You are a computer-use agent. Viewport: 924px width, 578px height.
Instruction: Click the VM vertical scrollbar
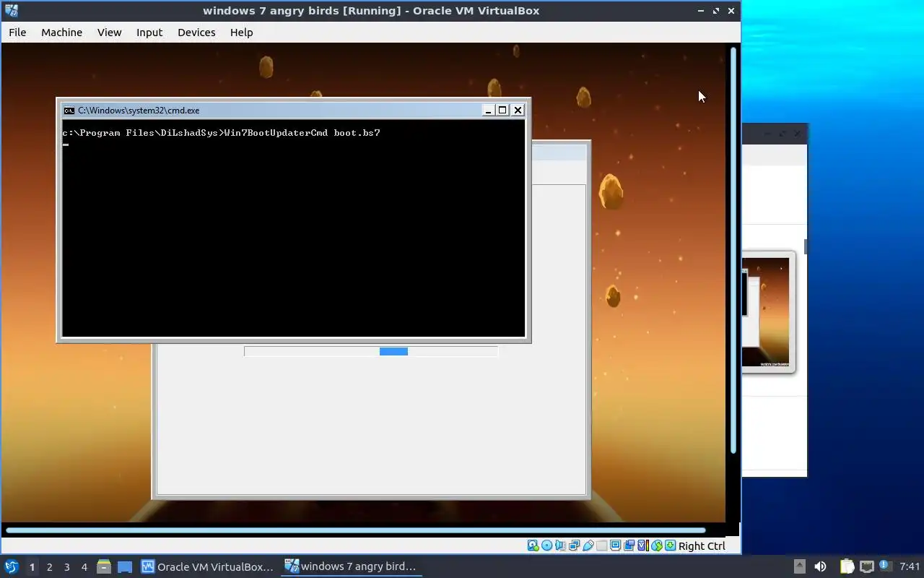(733, 250)
